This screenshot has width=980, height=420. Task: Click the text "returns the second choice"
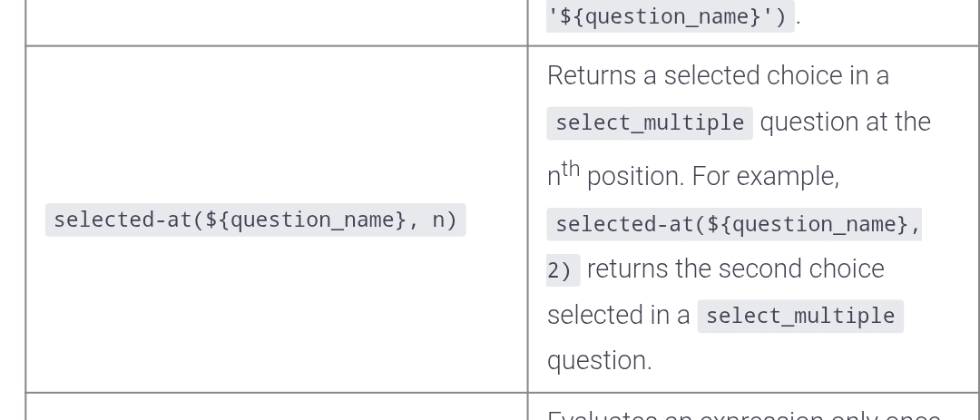(736, 269)
